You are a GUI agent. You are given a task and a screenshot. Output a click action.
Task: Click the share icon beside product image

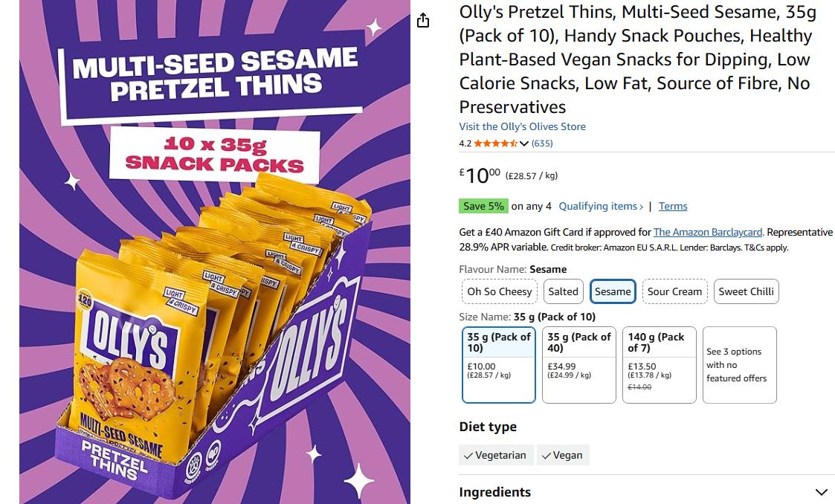click(x=423, y=20)
